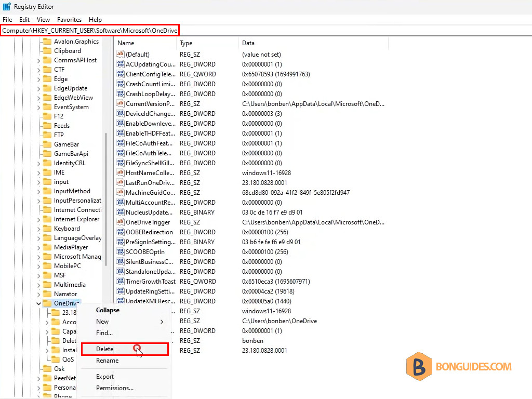The height and width of the screenshot is (399, 532).
Task: Click the Edge folder icon in tree
Action: click(47, 79)
